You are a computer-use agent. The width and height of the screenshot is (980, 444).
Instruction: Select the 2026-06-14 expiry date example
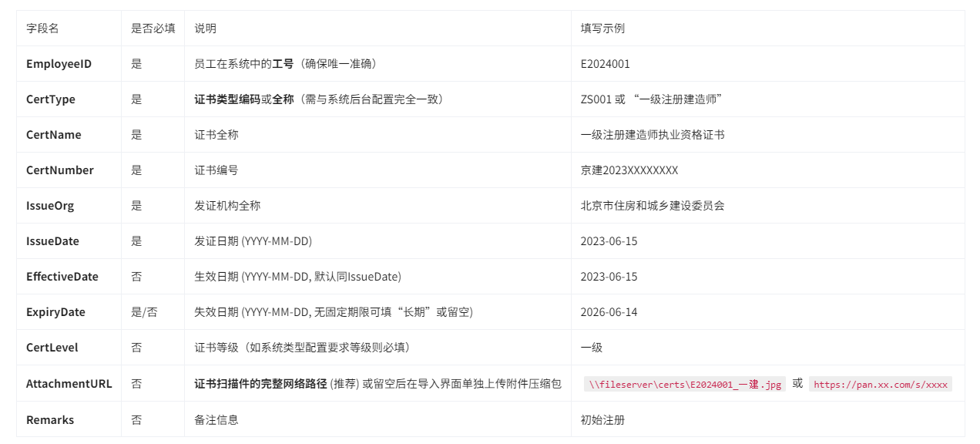[x=609, y=312]
